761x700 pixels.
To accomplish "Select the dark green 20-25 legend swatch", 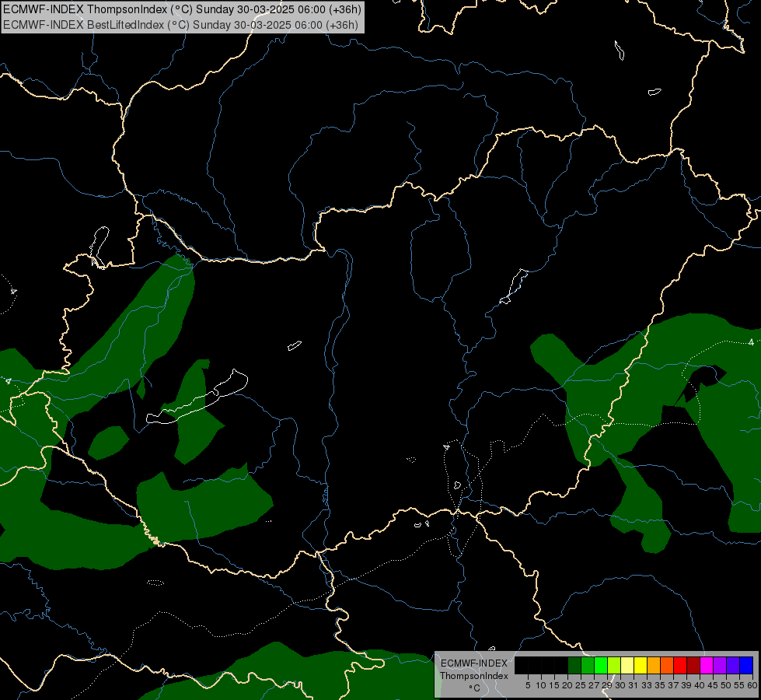I will [x=574, y=665].
